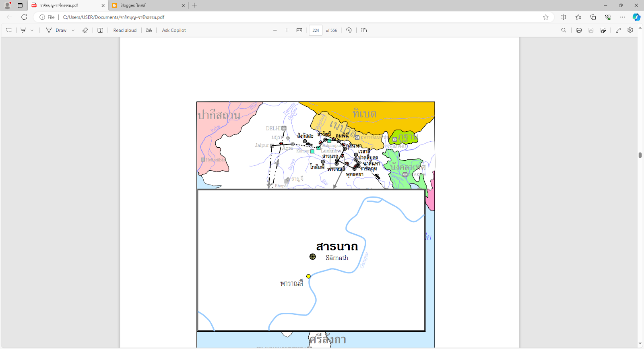Switch to the Blogger tab
This screenshot has width=644, height=349.
pos(147,5)
